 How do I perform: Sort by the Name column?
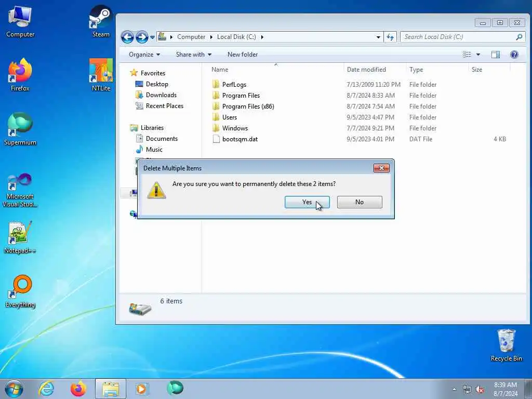tap(276, 70)
